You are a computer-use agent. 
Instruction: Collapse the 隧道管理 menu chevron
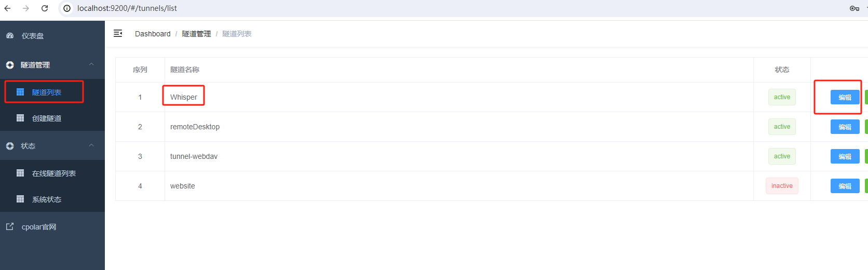[91, 64]
